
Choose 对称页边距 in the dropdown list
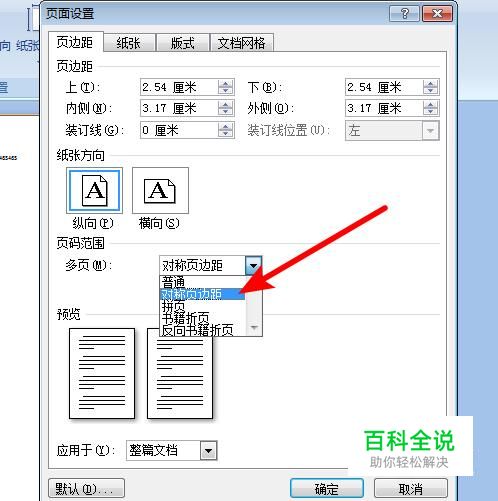pos(203,294)
